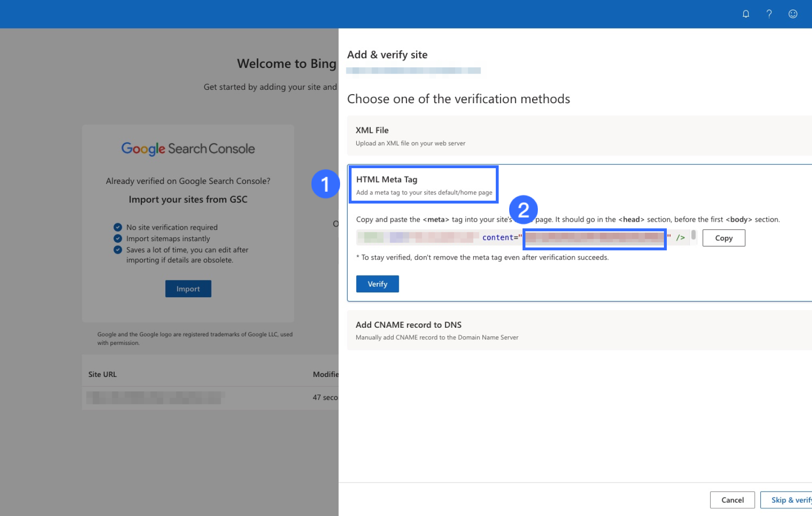Click the meta tag content value field
This screenshot has height=516, width=812.
coord(594,238)
